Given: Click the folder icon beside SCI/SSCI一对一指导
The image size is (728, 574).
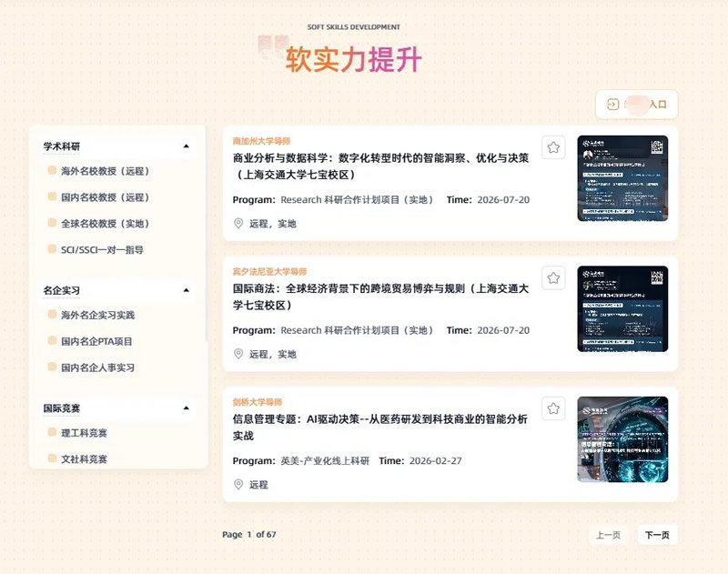Looking at the screenshot, I should tap(50, 249).
